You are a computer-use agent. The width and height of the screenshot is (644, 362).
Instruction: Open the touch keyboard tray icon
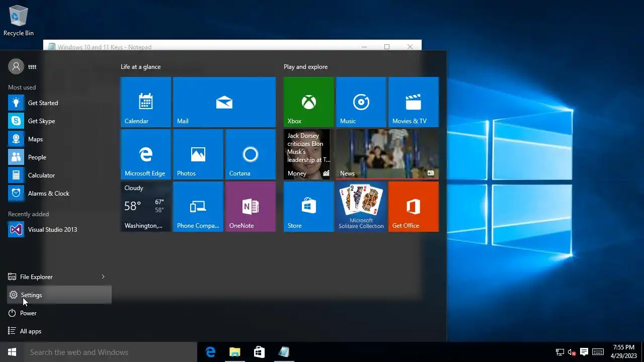click(x=598, y=352)
